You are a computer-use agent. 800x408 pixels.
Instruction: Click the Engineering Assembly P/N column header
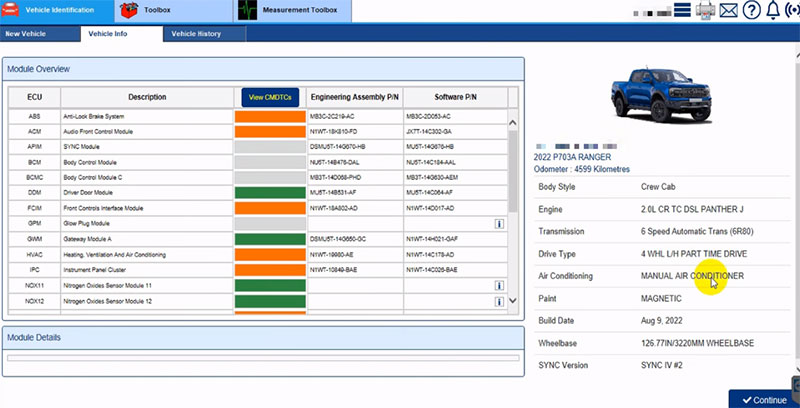(x=355, y=97)
